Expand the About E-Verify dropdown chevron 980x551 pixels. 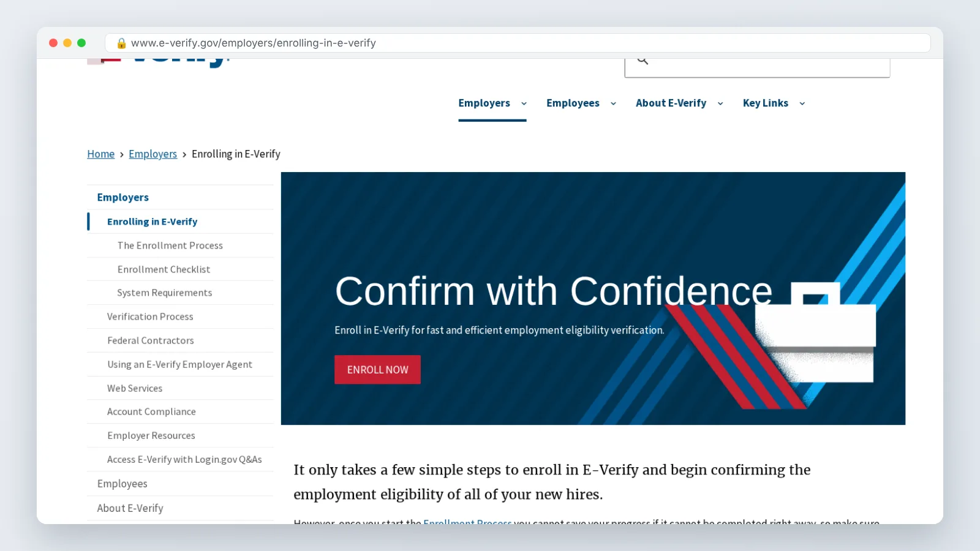[720, 103]
